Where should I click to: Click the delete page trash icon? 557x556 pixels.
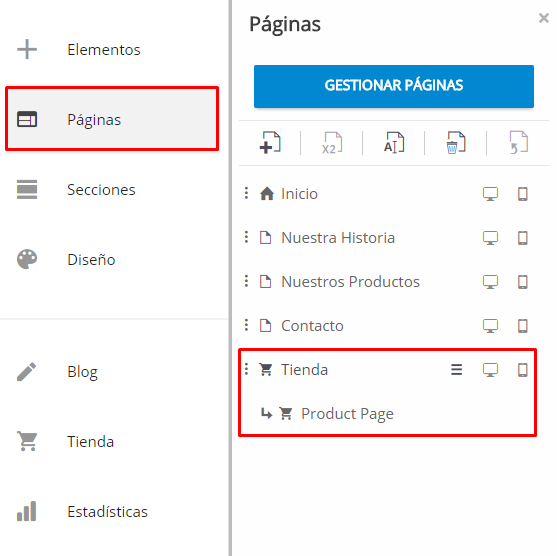pos(456,143)
